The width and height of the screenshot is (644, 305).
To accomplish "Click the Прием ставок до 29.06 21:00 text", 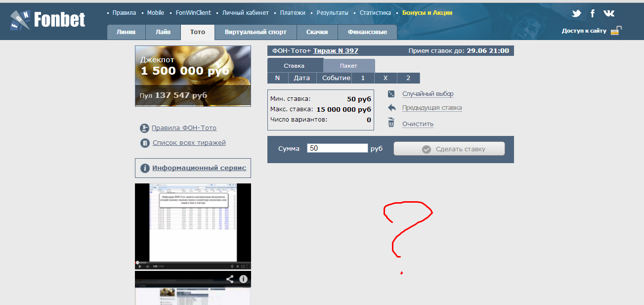I will tap(459, 51).
